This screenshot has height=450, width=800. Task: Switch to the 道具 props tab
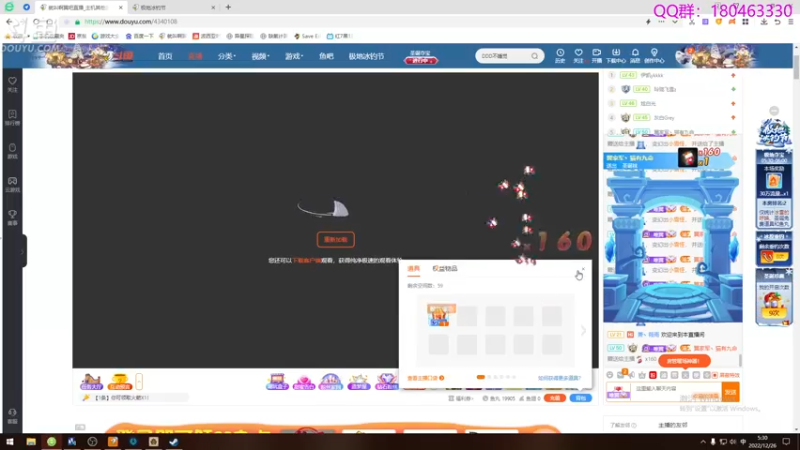(414, 268)
